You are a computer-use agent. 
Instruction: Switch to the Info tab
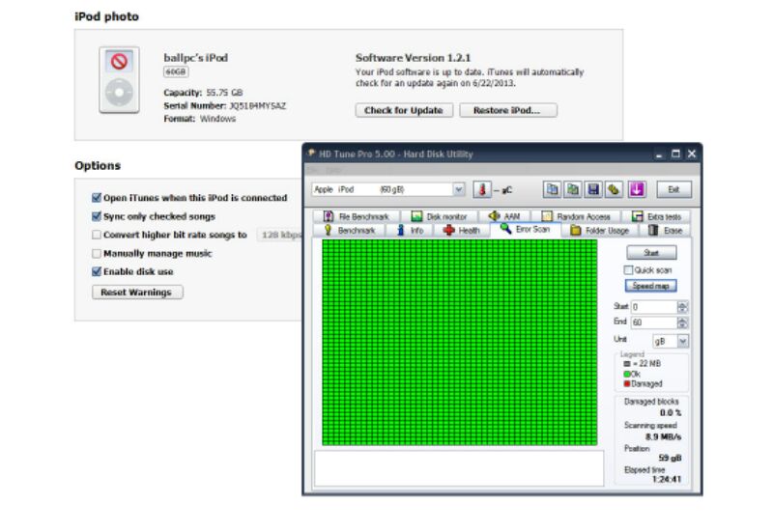click(410, 230)
